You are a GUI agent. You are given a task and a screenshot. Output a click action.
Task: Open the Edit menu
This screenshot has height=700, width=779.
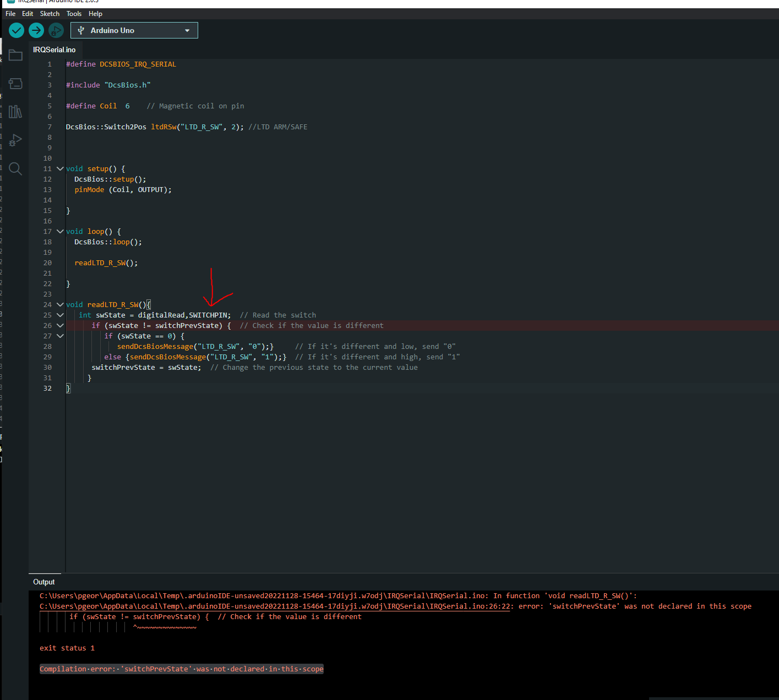point(28,14)
